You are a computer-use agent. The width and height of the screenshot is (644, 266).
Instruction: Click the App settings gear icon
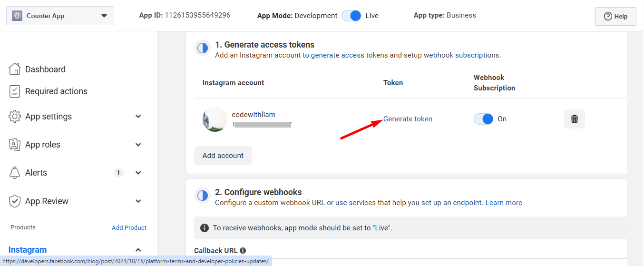tap(15, 117)
